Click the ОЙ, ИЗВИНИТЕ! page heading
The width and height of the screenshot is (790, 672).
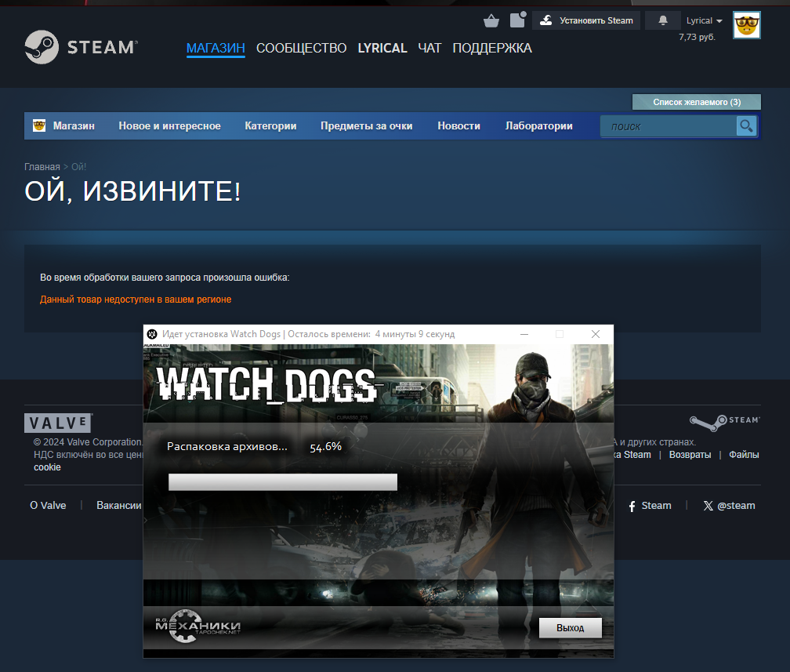133,191
